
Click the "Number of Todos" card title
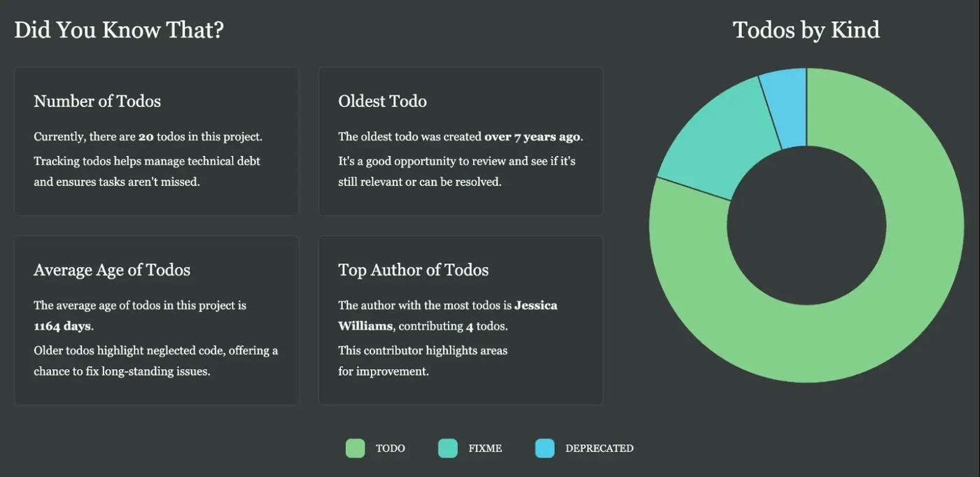(97, 101)
